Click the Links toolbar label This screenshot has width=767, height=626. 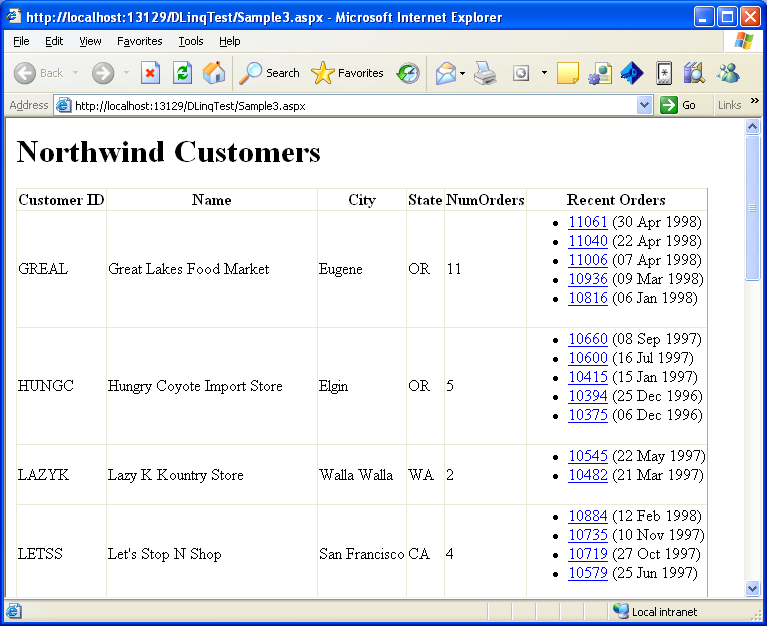[x=729, y=105]
